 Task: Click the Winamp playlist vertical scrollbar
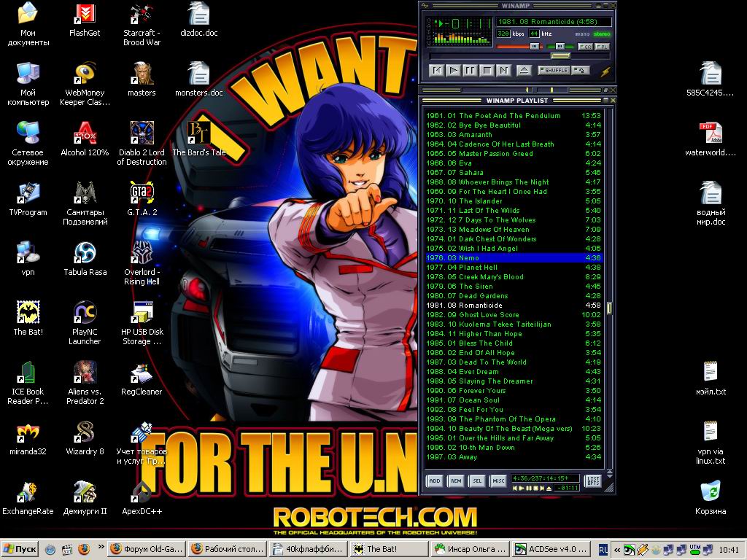pos(609,291)
